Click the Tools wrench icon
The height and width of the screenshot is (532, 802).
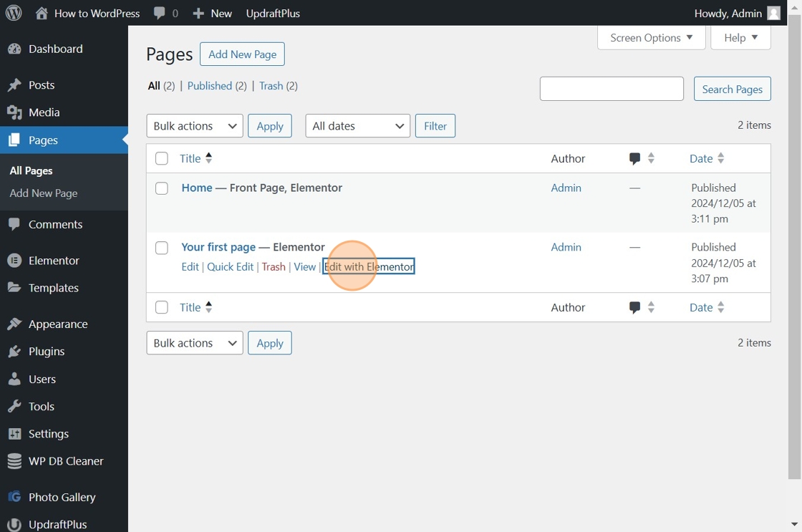14,407
